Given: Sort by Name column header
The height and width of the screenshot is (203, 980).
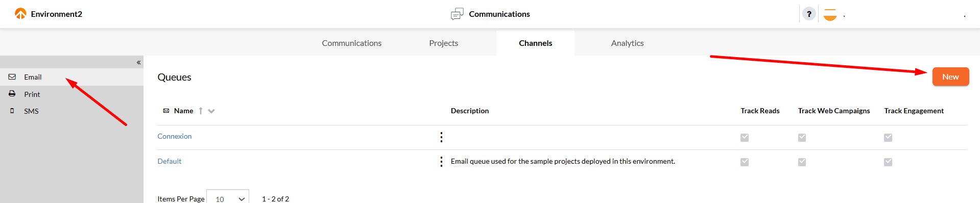Looking at the screenshot, I should point(183,111).
